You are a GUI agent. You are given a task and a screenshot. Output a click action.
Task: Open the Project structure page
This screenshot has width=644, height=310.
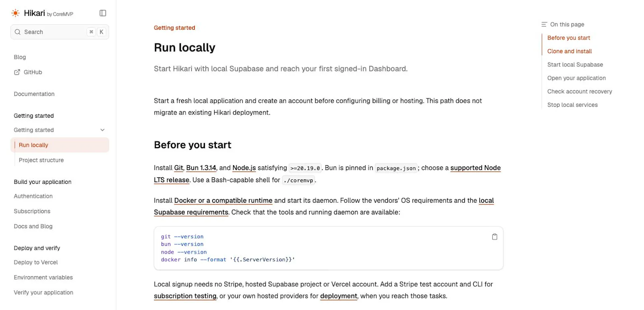41,160
